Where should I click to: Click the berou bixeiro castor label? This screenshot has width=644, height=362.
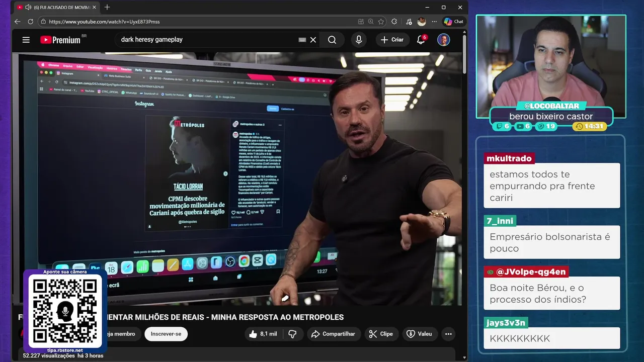[x=551, y=116]
